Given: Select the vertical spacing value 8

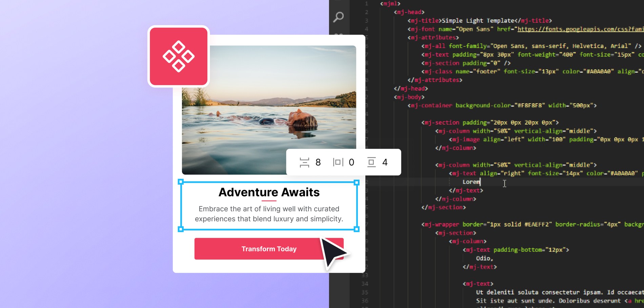Looking at the screenshot, I should (318, 162).
